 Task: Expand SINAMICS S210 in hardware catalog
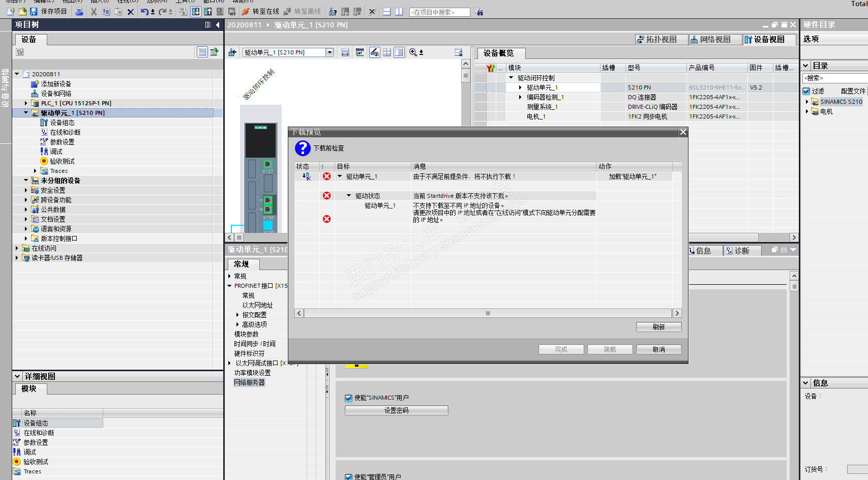[807, 102]
